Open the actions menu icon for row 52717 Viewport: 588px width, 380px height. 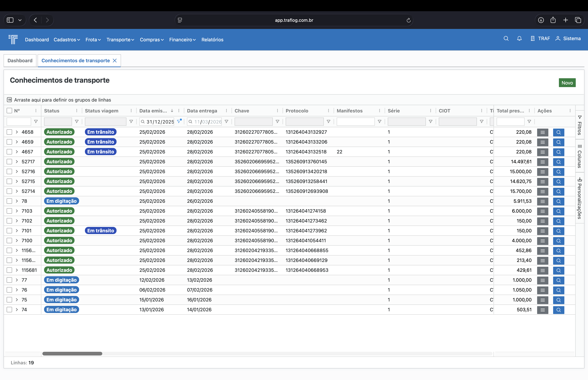click(542, 162)
